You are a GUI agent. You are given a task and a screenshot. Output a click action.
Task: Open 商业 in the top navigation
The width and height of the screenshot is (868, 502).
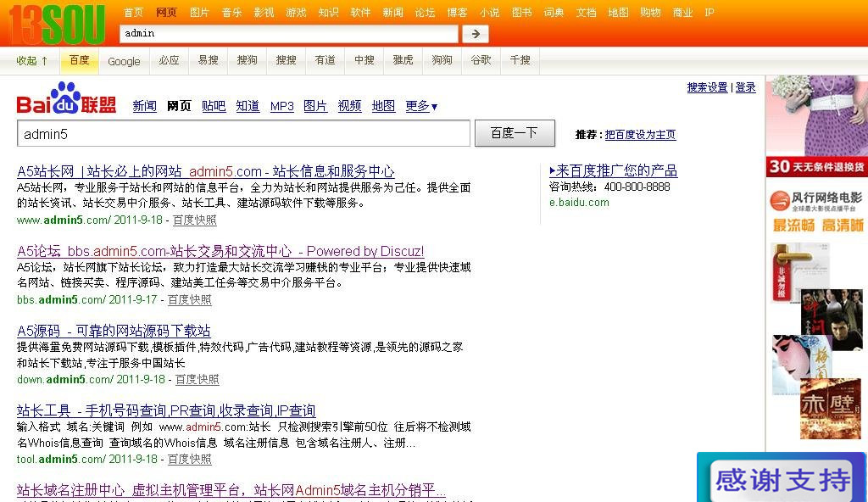coord(682,12)
